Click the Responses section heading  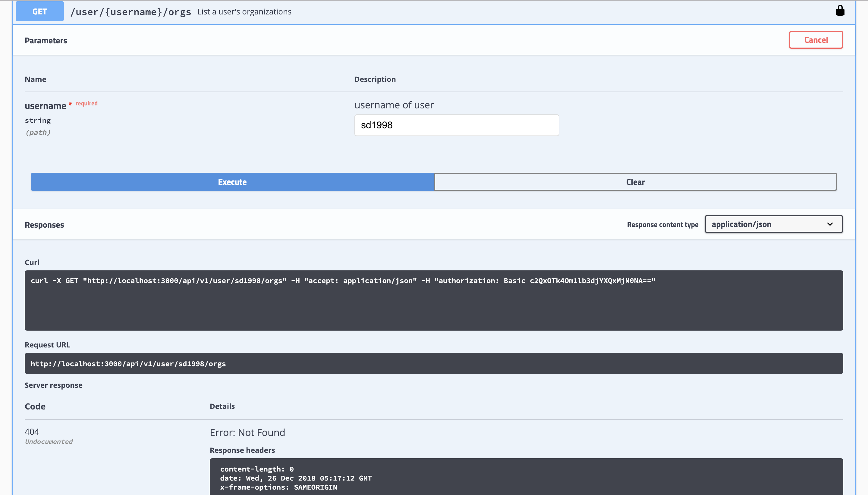point(44,225)
